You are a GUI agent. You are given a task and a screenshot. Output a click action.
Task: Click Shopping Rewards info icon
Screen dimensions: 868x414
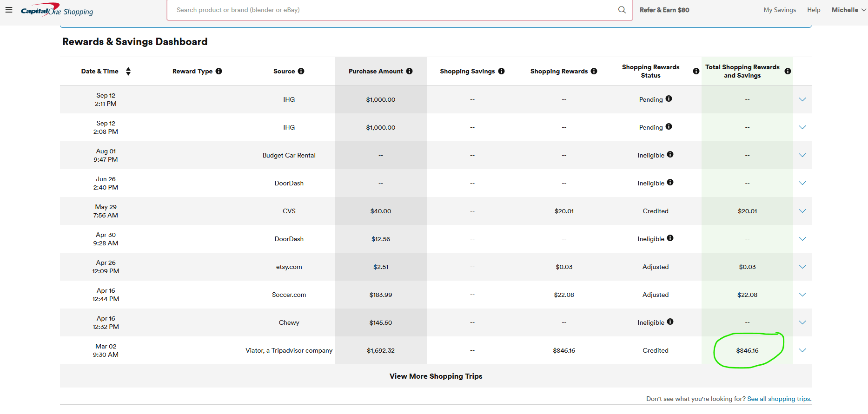click(x=594, y=71)
